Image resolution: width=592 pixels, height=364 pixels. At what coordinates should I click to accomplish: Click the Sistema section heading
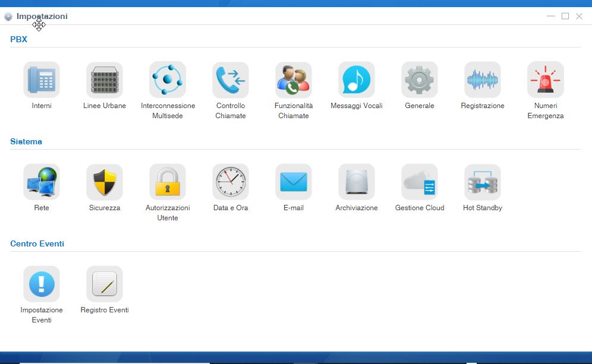[26, 141]
